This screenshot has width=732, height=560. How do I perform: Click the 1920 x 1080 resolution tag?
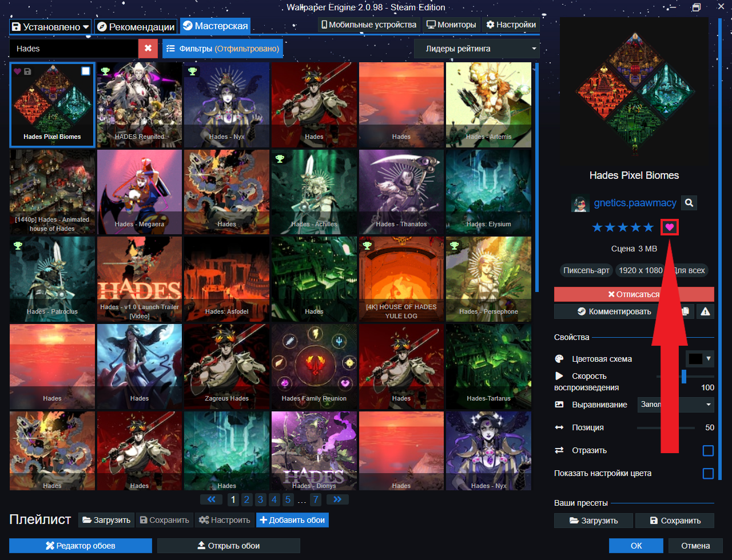click(640, 270)
